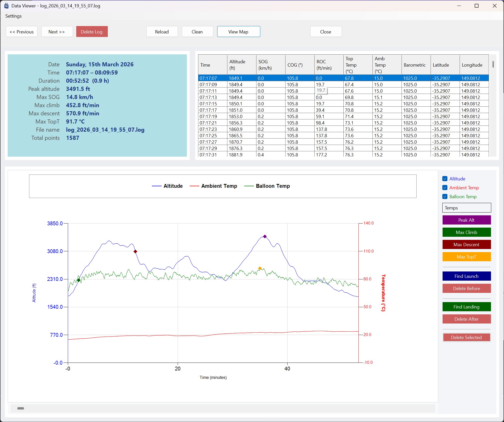Click the green Max Climb button

point(467,232)
